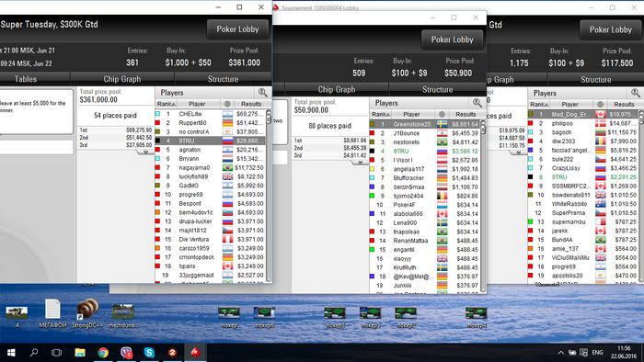Click Poker Lobby button in Super Tuesday window

pyautogui.click(x=237, y=29)
